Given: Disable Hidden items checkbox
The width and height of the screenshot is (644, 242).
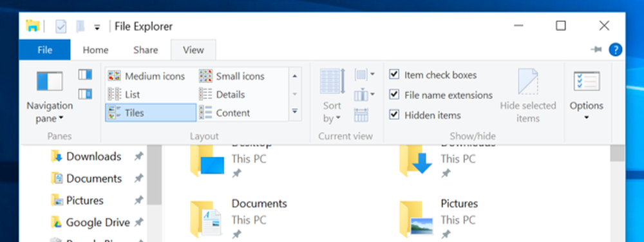Looking at the screenshot, I should [394, 115].
